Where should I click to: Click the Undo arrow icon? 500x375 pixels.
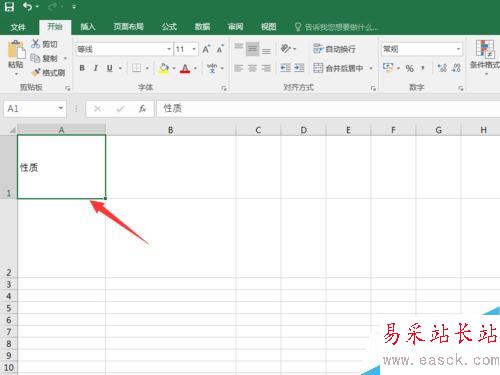click(x=27, y=7)
